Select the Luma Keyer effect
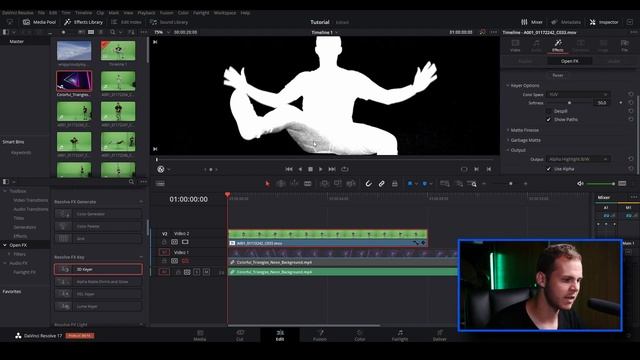 pyautogui.click(x=98, y=306)
